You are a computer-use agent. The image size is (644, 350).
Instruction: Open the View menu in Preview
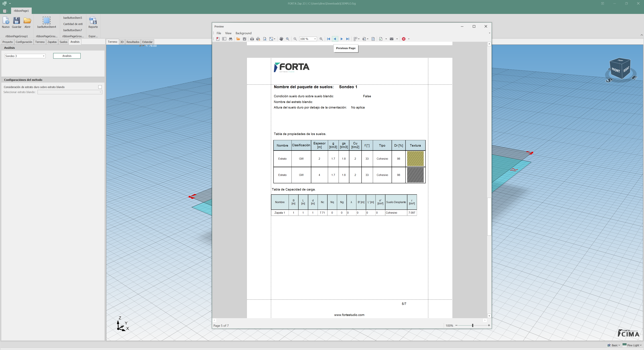tap(228, 33)
